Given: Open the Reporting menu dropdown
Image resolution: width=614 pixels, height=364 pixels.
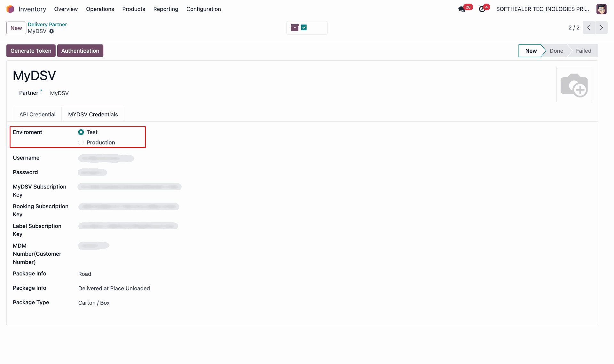Looking at the screenshot, I should [x=166, y=9].
